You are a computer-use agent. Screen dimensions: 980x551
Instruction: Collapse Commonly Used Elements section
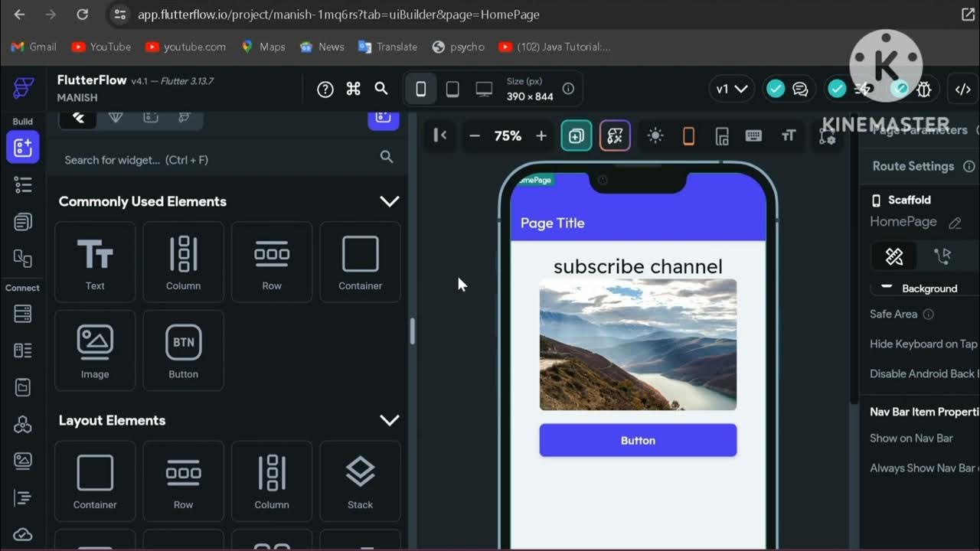click(x=390, y=201)
